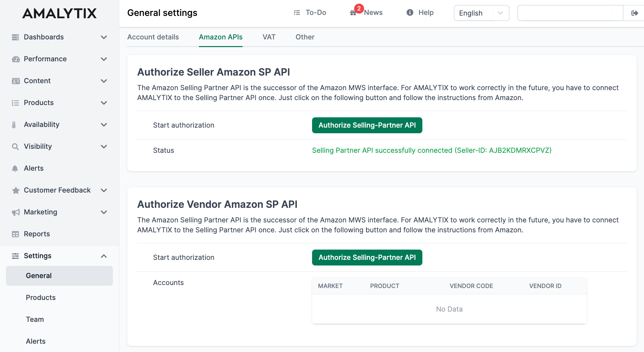
Task: Click the Performance speedometer icon
Action: [x=15, y=59]
